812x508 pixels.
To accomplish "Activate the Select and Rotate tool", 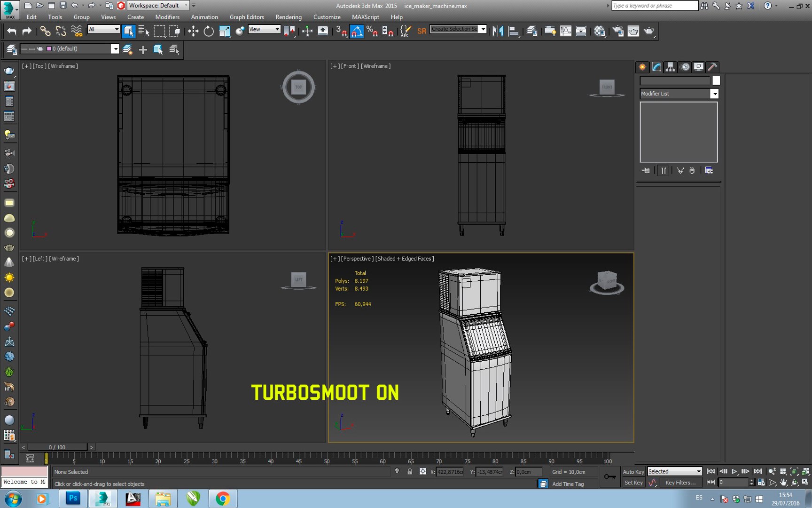I will pos(209,32).
